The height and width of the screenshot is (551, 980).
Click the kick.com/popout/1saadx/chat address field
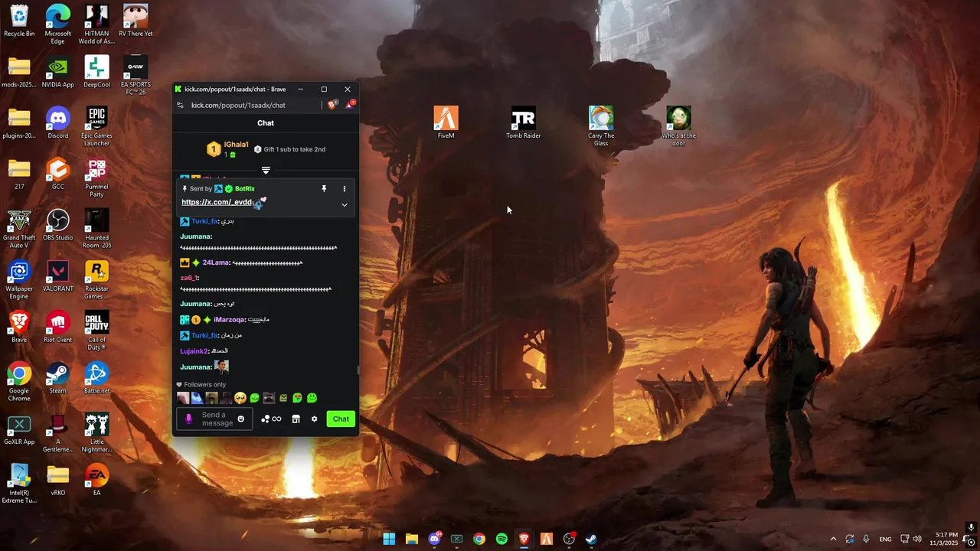tap(238, 106)
